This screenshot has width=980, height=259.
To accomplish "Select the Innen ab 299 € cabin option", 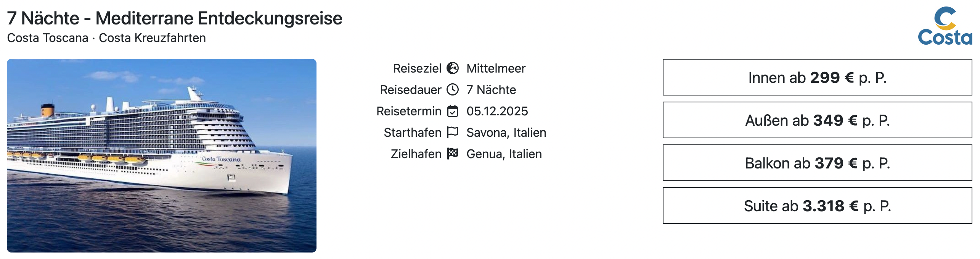I will coord(817,78).
